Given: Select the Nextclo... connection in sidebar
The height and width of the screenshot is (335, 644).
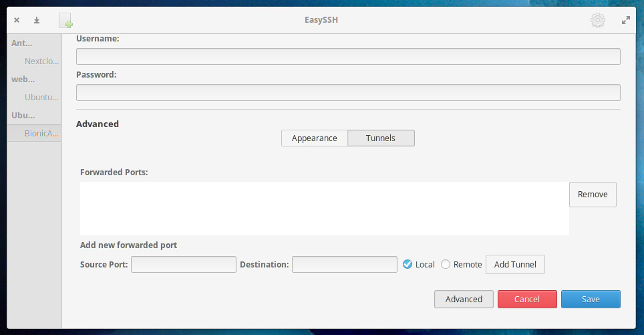Looking at the screenshot, I should (41, 61).
